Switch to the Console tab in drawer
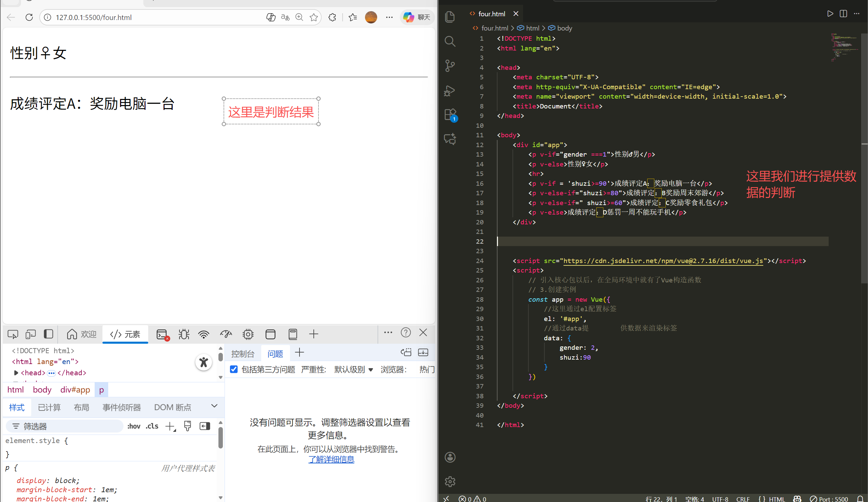 243,354
